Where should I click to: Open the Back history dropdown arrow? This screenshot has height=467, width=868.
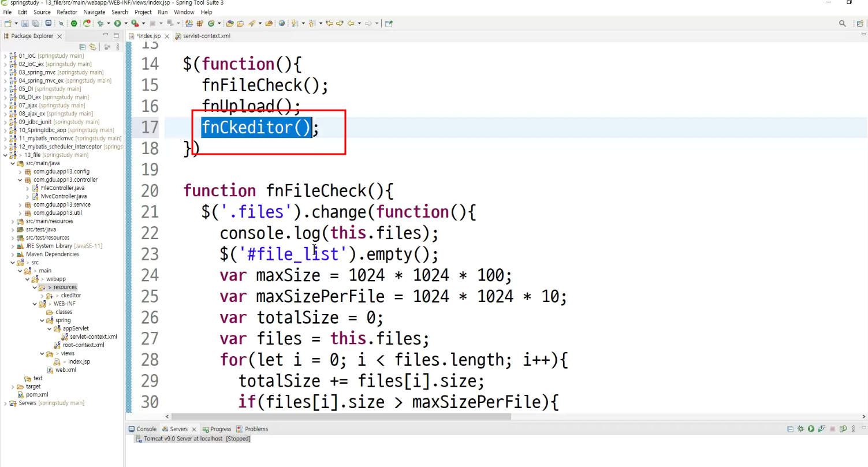(359, 24)
